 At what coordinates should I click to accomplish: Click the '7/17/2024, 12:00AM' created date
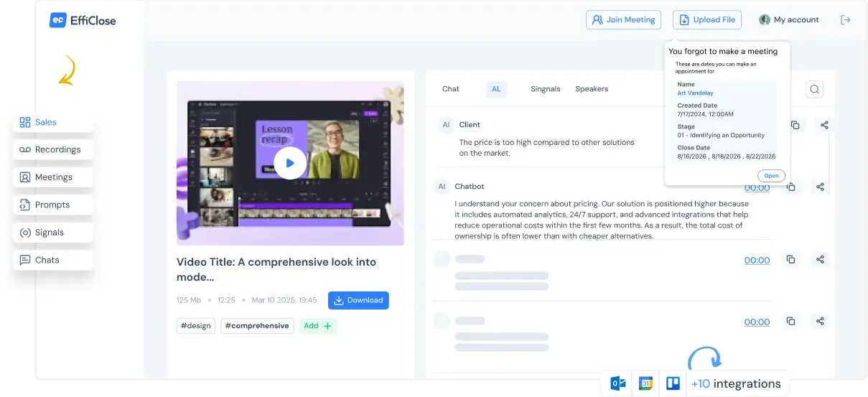point(705,114)
